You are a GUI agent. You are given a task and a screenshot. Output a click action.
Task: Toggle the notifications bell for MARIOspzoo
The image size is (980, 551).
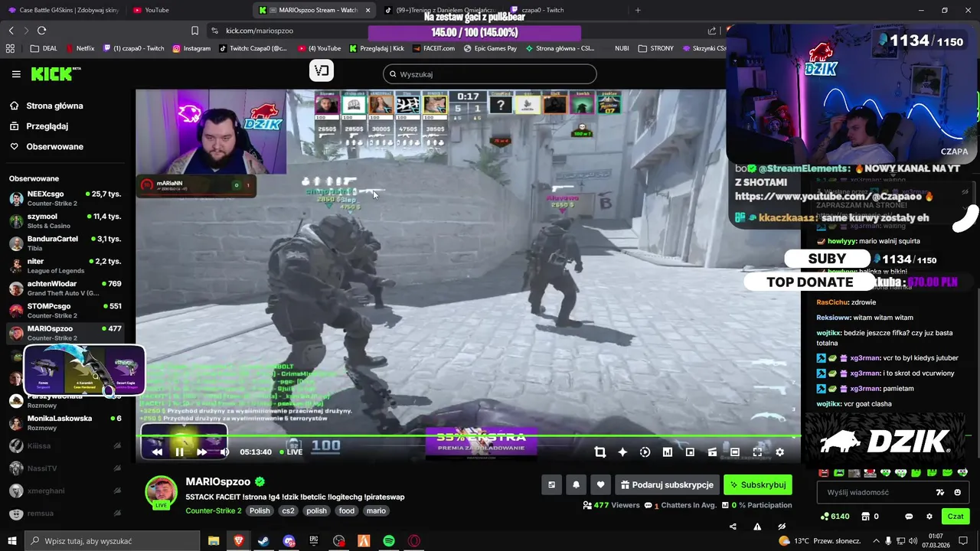tap(576, 484)
